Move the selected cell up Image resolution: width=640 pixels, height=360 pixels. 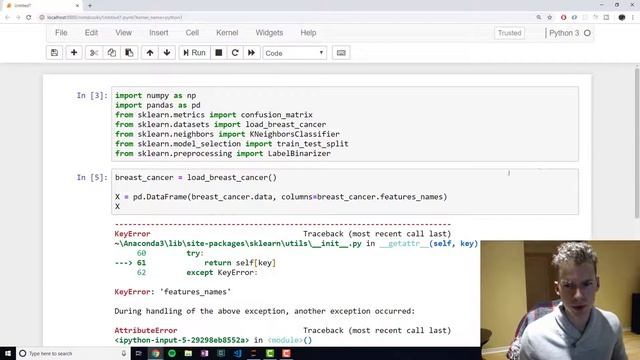pyautogui.click(x=150, y=53)
